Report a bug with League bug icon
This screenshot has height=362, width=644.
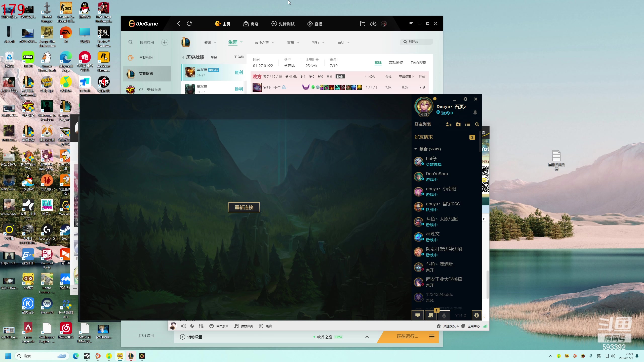[x=476, y=315]
